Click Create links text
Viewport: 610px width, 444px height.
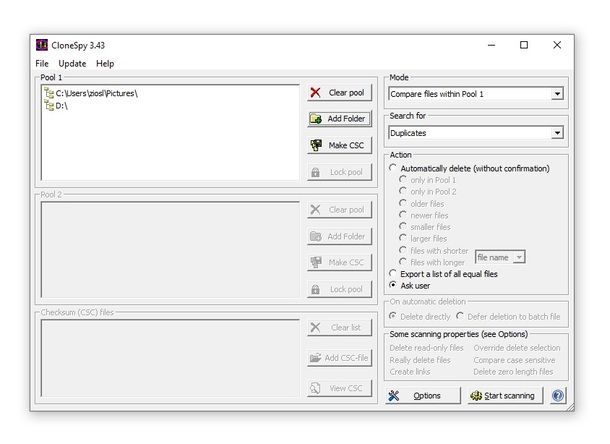(410, 372)
